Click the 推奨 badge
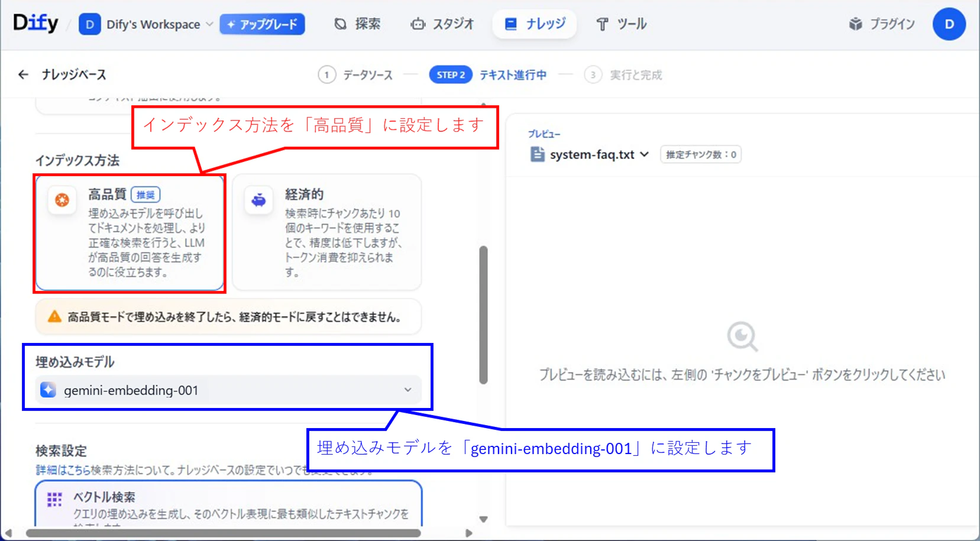980x541 pixels. coord(145,195)
